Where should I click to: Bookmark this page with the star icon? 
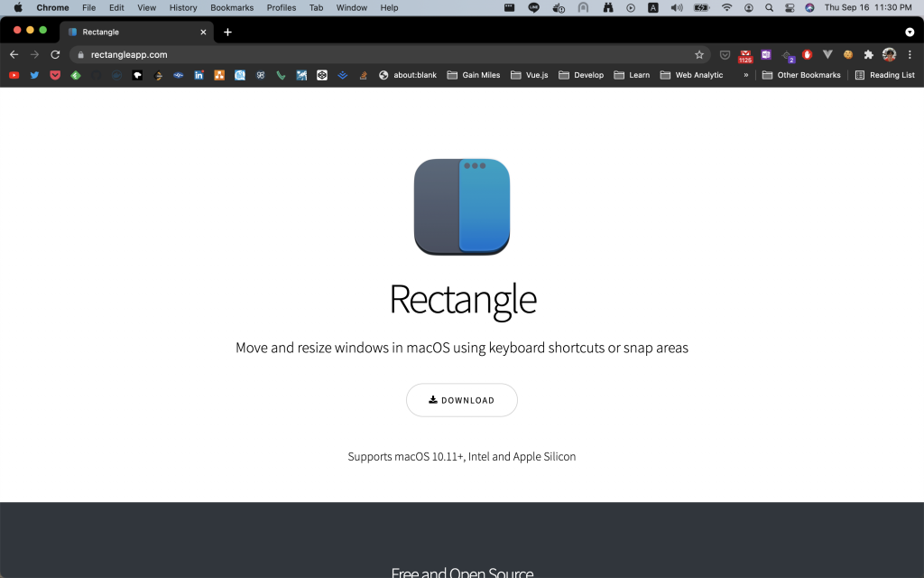click(x=699, y=55)
